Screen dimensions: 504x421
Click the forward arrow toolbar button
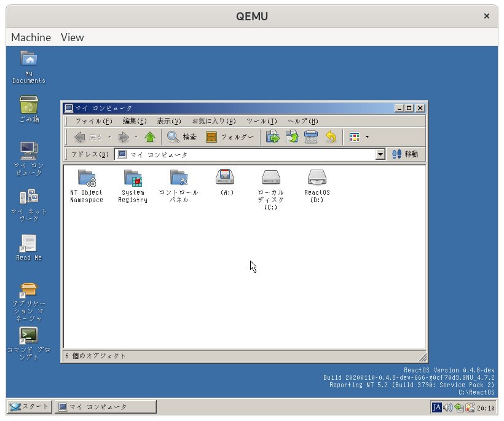tap(124, 137)
